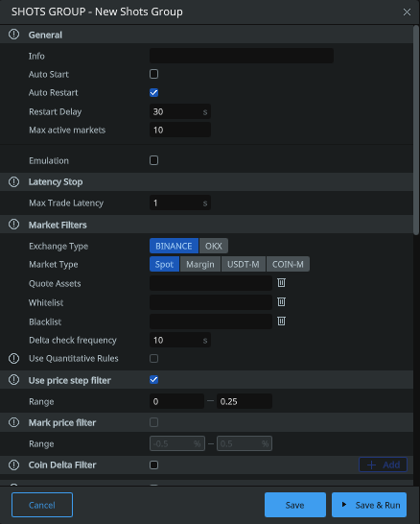This screenshot has height=524, width=420.
Task: Click the info icon beside Latency Stop
Action: click(x=13, y=181)
